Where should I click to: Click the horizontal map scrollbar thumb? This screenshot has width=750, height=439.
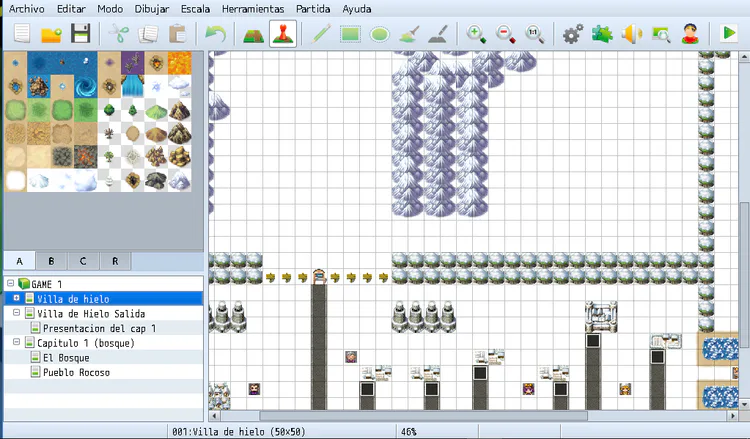tap(423, 416)
